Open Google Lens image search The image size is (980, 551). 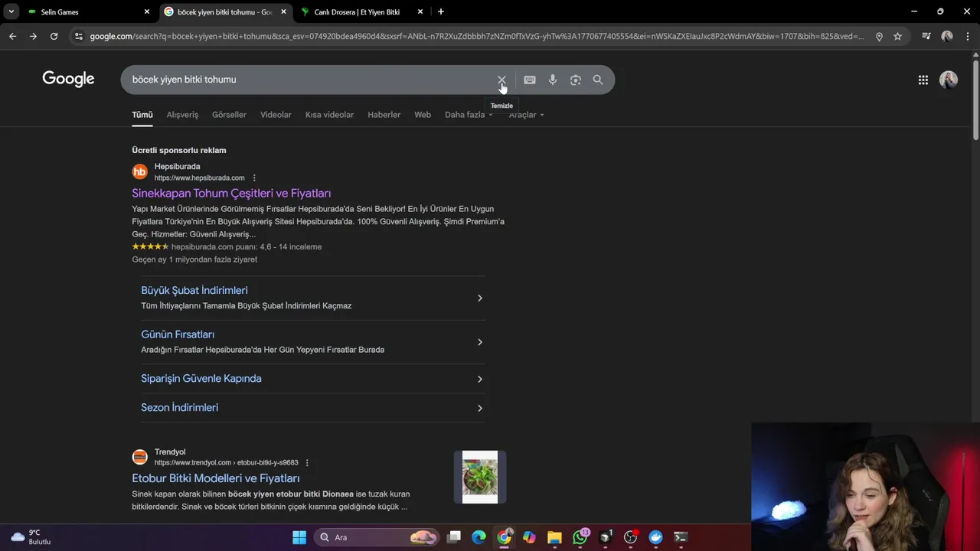(x=576, y=80)
